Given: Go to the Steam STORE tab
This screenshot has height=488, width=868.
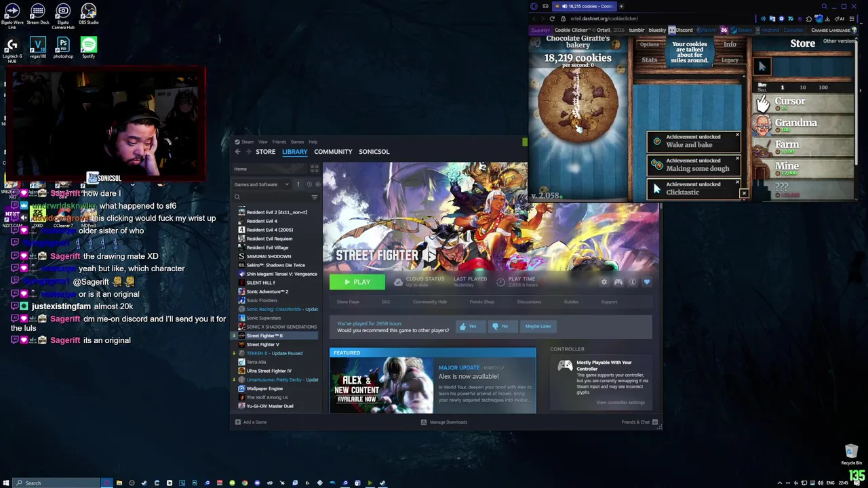Looking at the screenshot, I should point(265,152).
